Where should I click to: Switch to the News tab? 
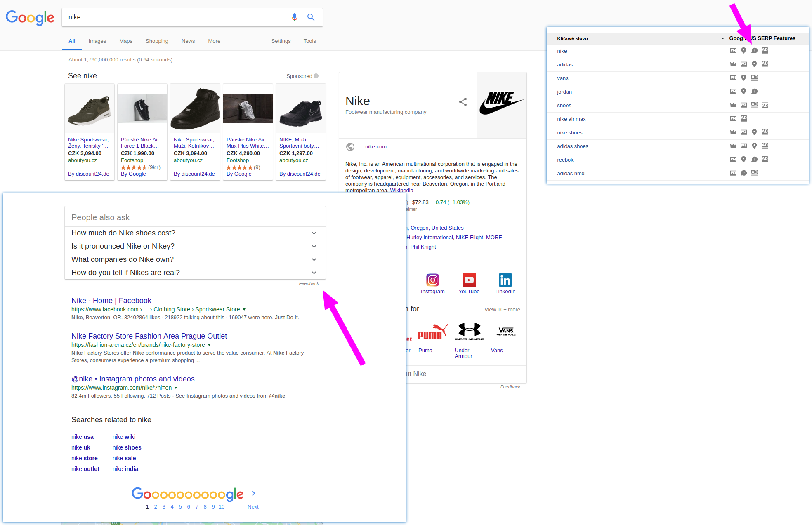click(188, 41)
